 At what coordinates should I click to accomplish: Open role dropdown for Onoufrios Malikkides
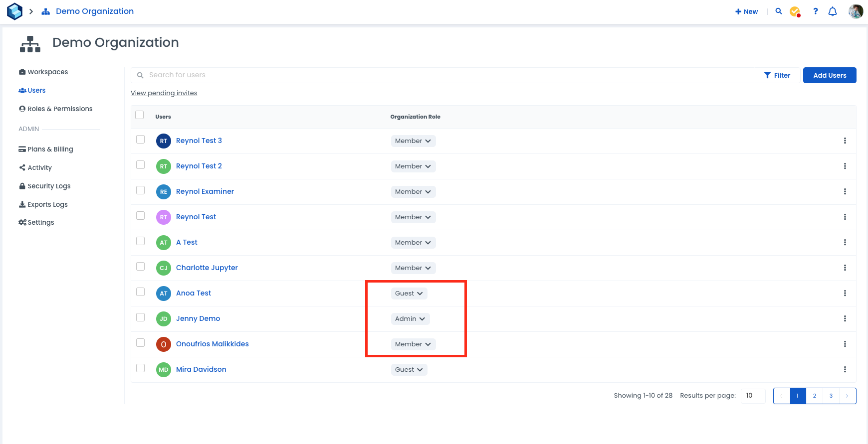pyautogui.click(x=413, y=344)
